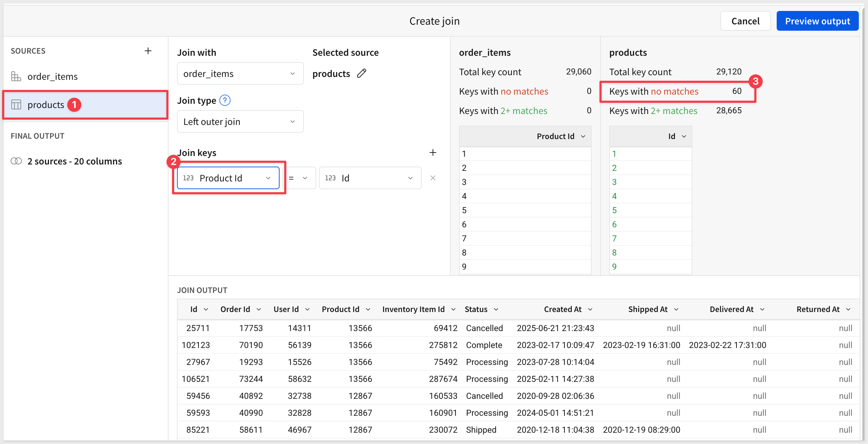Open the Product Id join key dropdown
The image size is (868, 444).
pyautogui.click(x=228, y=178)
